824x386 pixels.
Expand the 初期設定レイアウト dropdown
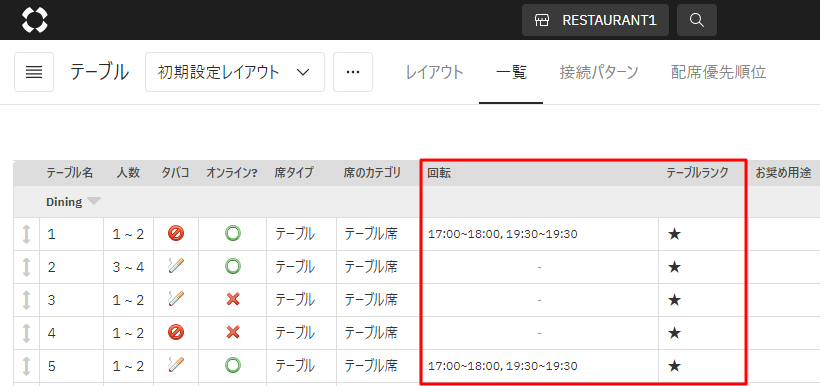coord(235,72)
